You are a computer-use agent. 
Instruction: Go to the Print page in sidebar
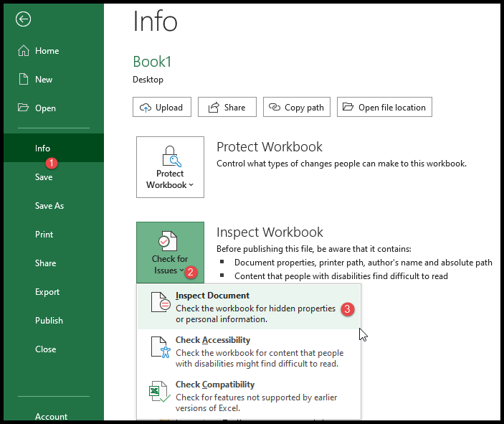pos(44,235)
